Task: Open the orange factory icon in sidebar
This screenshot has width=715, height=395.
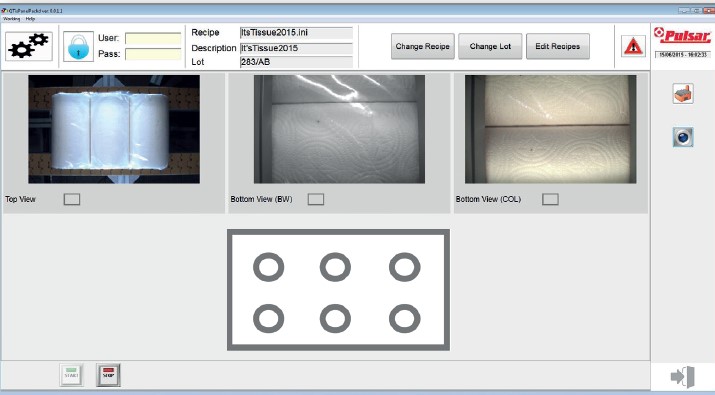Action: (x=683, y=94)
